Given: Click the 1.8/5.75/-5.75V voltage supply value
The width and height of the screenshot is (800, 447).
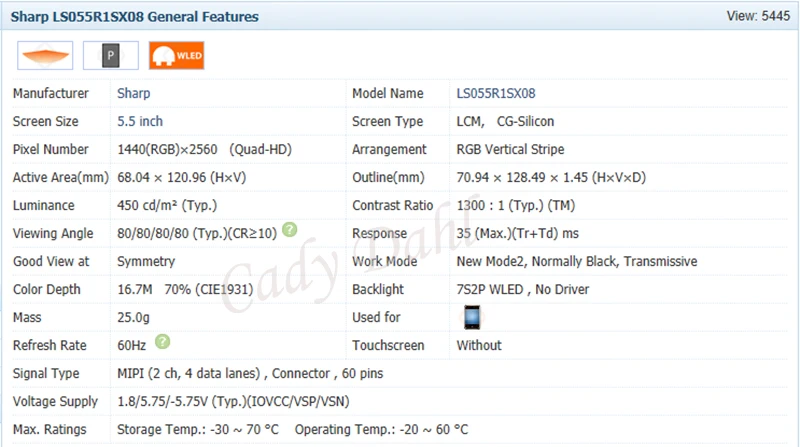Looking at the screenshot, I should [x=233, y=402].
